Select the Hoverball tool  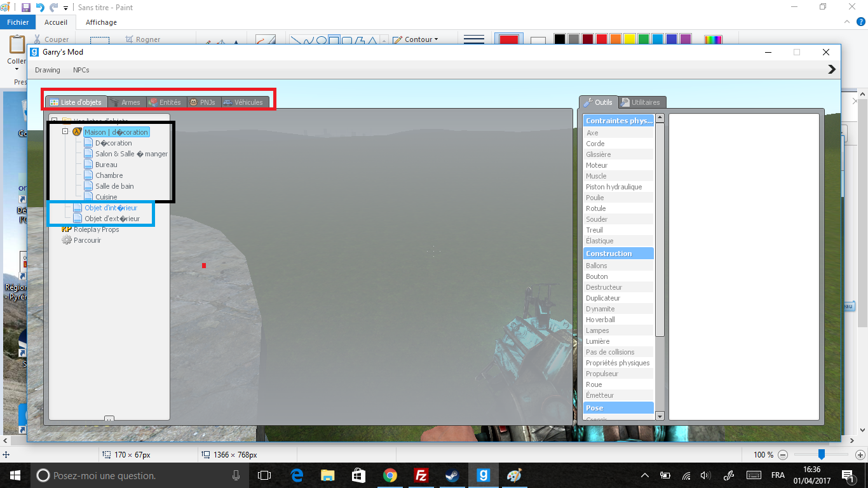tap(618, 320)
